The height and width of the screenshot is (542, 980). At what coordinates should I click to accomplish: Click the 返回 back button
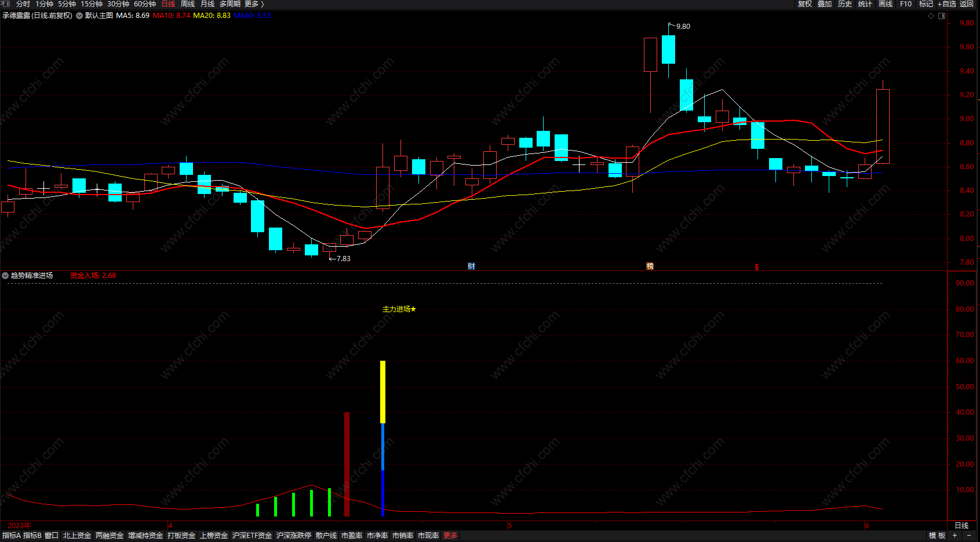click(967, 4)
